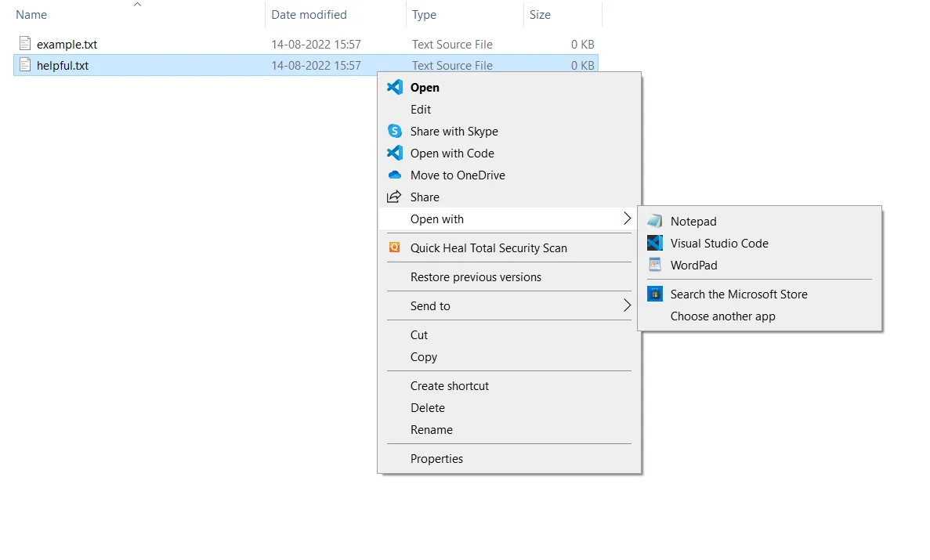Select Delete from the context menu
Viewport: 930px width, 560px height.
(x=427, y=408)
